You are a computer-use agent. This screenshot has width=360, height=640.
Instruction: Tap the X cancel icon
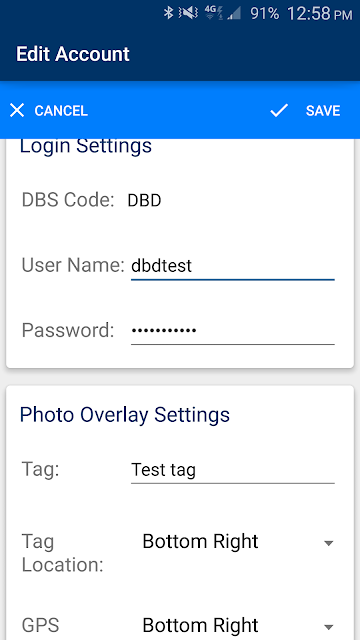pyautogui.click(x=17, y=110)
